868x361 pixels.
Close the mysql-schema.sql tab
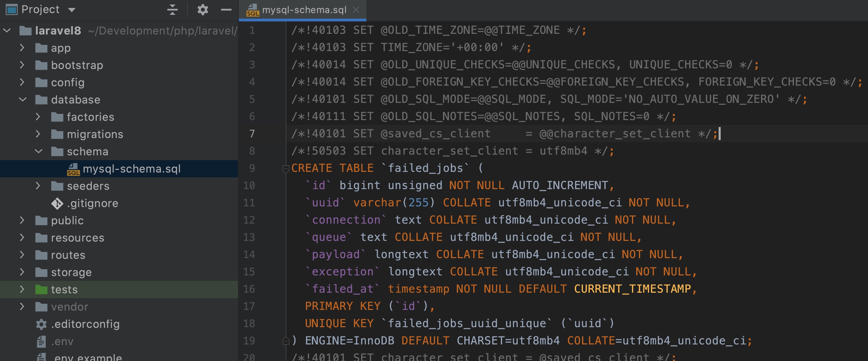point(356,10)
